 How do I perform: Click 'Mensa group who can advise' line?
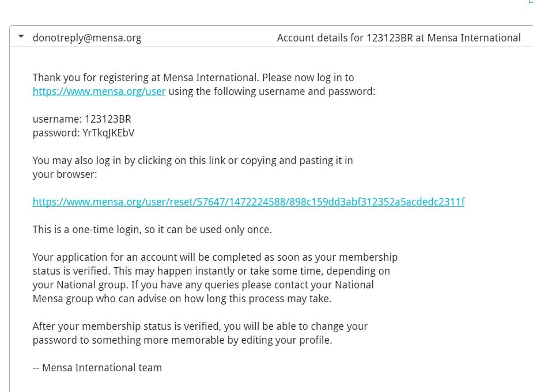(182, 299)
